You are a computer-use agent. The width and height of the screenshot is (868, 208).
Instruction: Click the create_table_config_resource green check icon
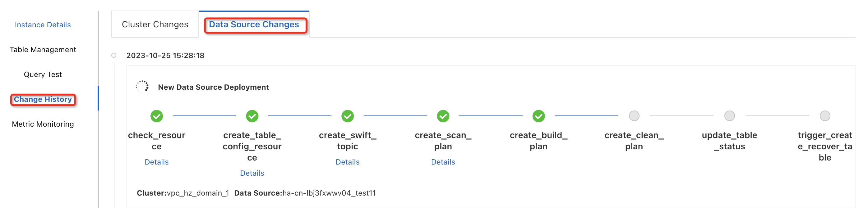252,116
